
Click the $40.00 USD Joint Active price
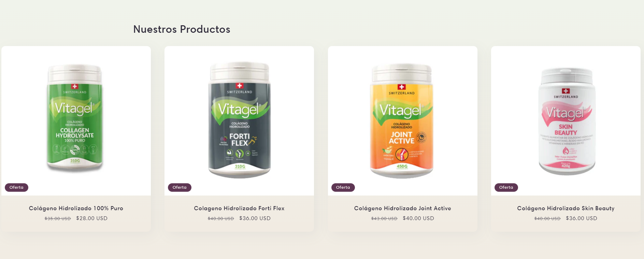point(418,218)
